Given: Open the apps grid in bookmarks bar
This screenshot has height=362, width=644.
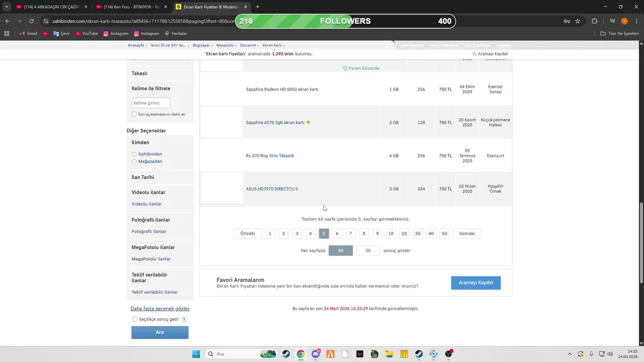Looking at the screenshot, I should (x=7, y=34).
